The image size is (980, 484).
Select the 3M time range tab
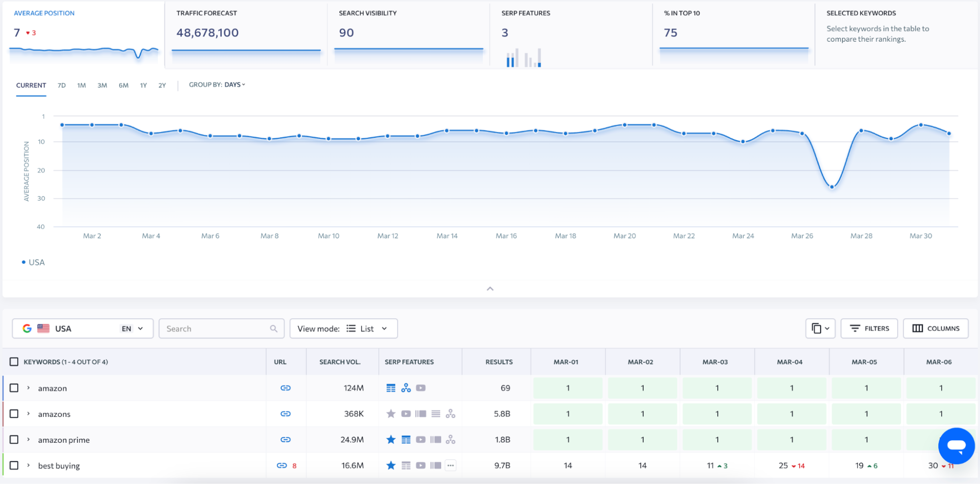pyautogui.click(x=102, y=85)
